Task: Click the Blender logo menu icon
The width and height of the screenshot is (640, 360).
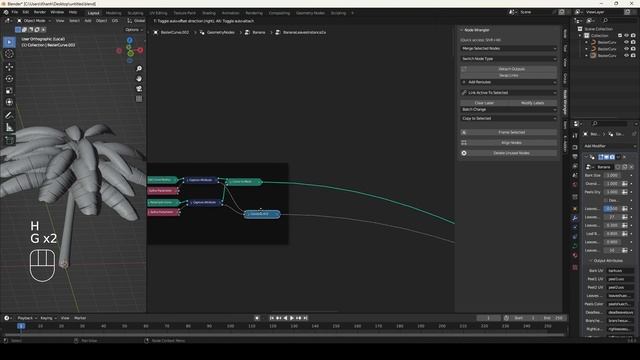Action: (x=6, y=12)
